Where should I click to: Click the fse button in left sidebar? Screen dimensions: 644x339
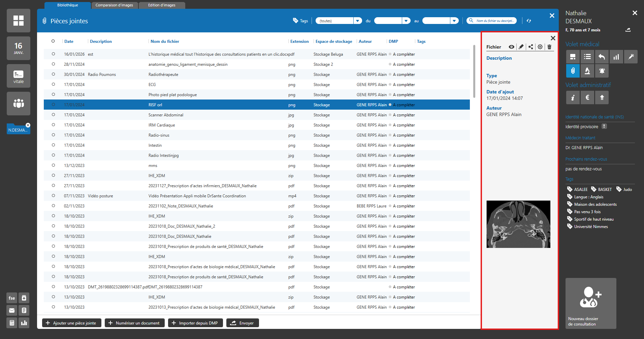(x=12, y=298)
